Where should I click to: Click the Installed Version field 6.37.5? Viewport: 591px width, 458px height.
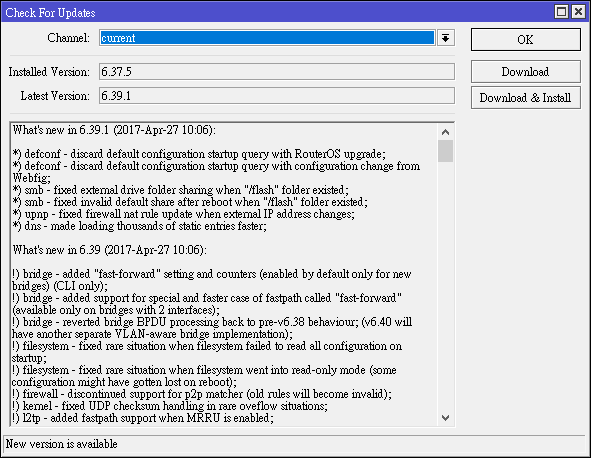(x=277, y=72)
